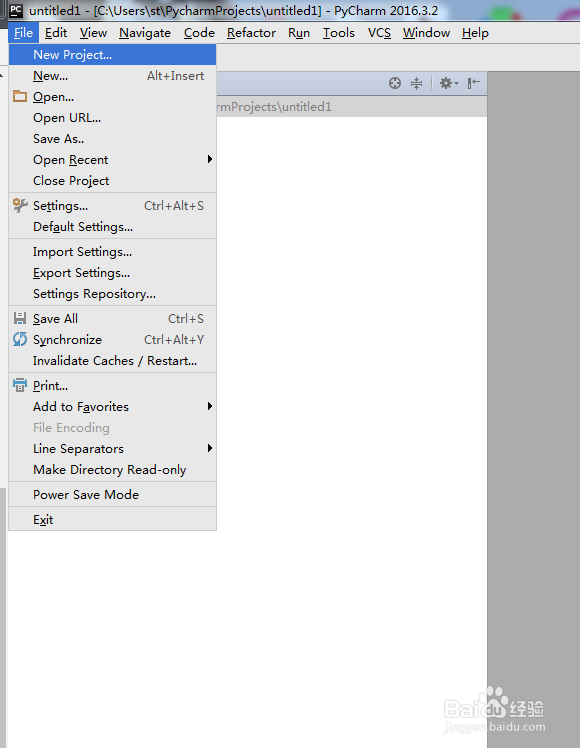
Task: Open the project panel gear settings dropdown
Action: (448, 83)
